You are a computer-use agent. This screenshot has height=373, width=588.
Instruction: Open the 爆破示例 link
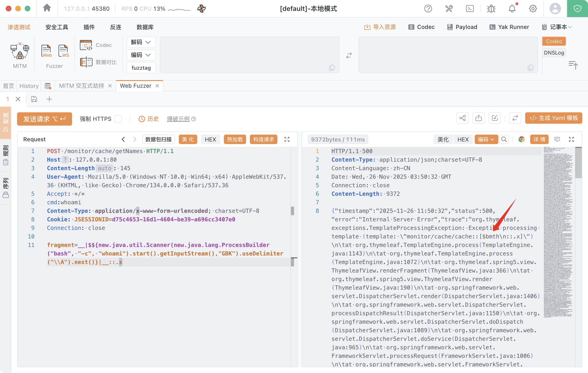[178, 119]
